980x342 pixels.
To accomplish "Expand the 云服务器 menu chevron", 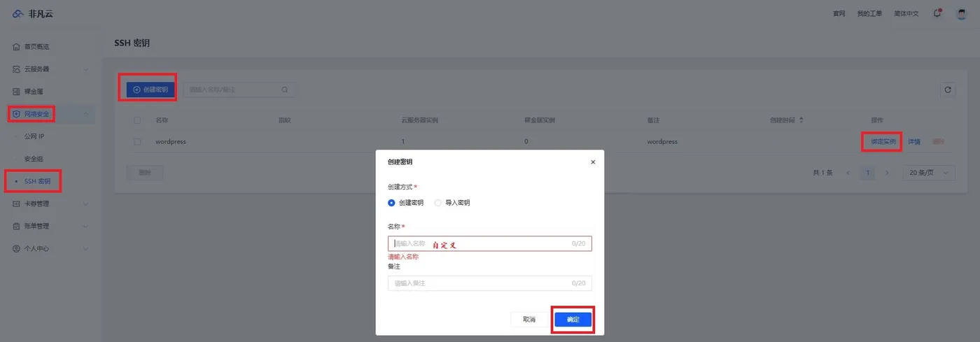I will [x=86, y=69].
